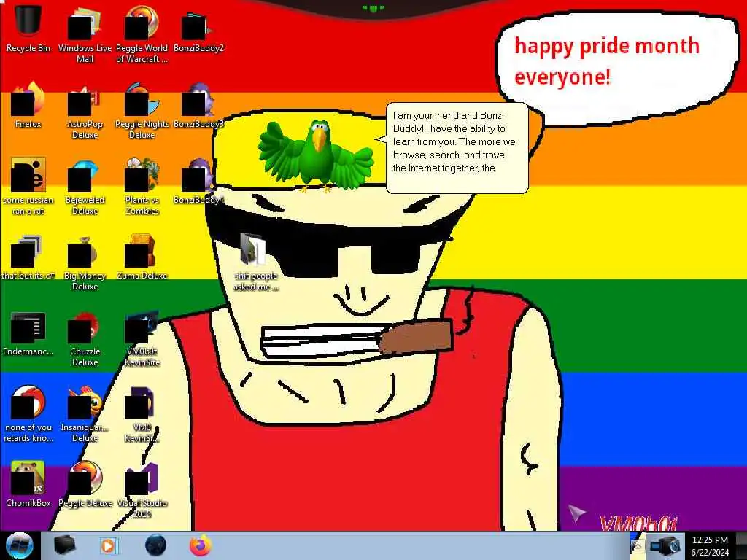Open the Windows Start menu orb
Viewport: 747px width, 560px height.
(x=19, y=545)
